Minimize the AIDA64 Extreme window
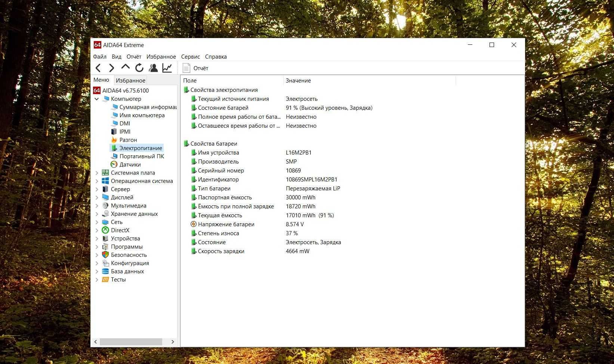The height and width of the screenshot is (364, 614). tap(470, 45)
